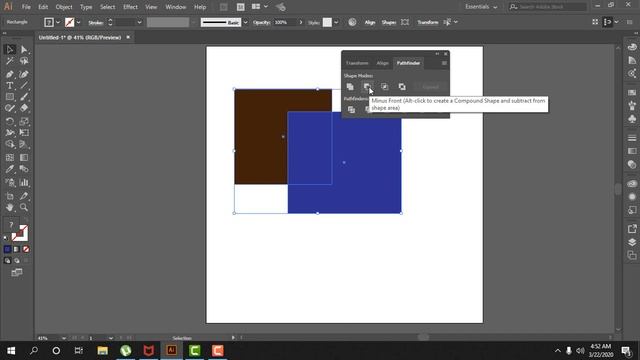Switch to the Align panel tab
The height and width of the screenshot is (360, 640).
coord(382,63)
